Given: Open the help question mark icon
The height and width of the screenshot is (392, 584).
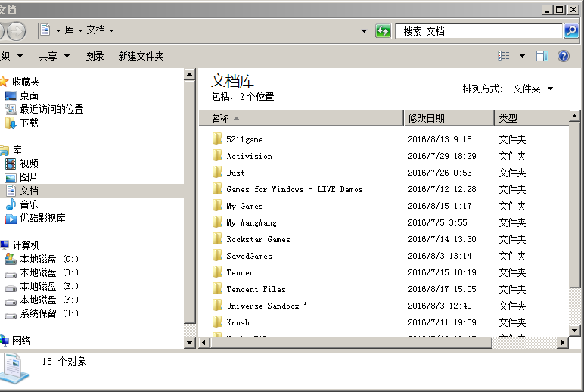Looking at the screenshot, I should point(563,56).
